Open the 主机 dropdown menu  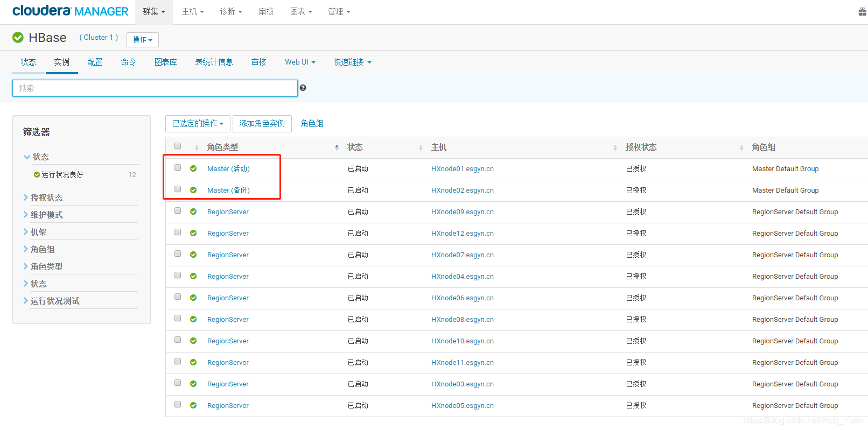[x=193, y=11]
